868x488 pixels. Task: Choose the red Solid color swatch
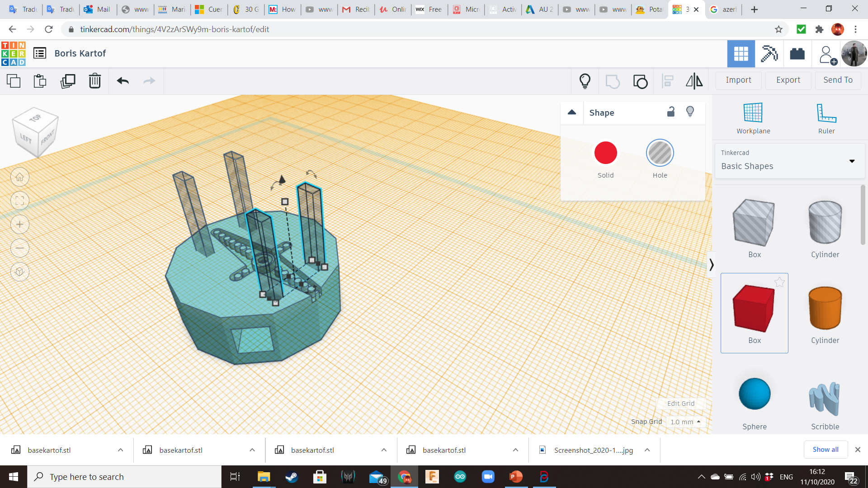(605, 153)
